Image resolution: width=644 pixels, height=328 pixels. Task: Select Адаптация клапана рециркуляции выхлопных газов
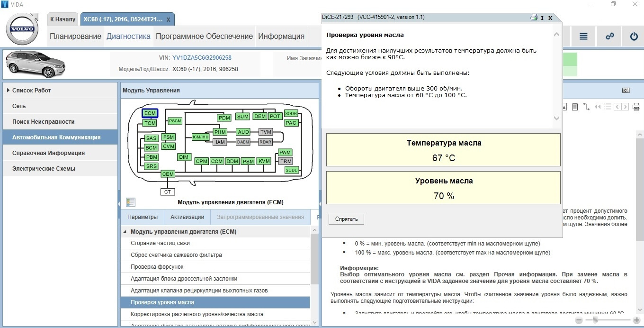click(x=215, y=291)
